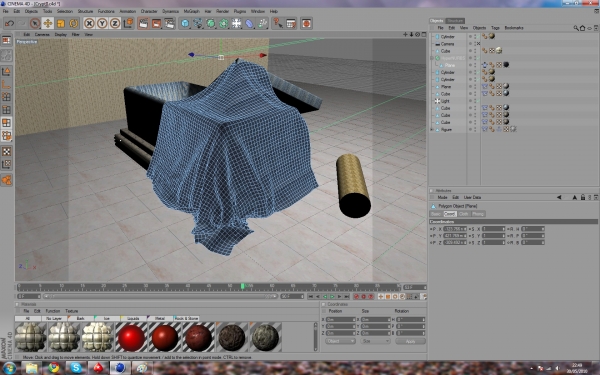The width and height of the screenshot is (600, 375).
Task: Toggle X axis lock
Action: [x=89, y=24]
